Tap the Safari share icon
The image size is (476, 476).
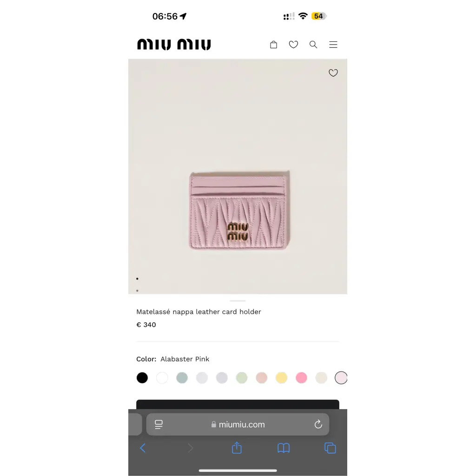point(237,448)
